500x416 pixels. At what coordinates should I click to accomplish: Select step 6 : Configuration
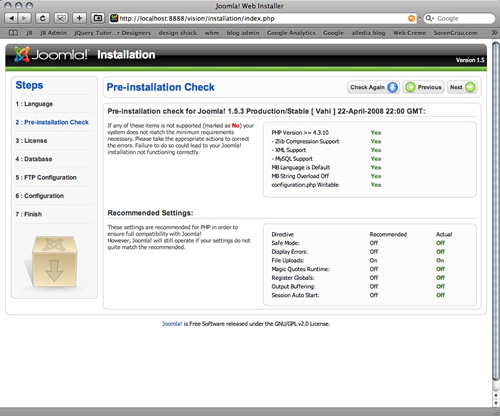pyautogui.click(x=40, y=196)
